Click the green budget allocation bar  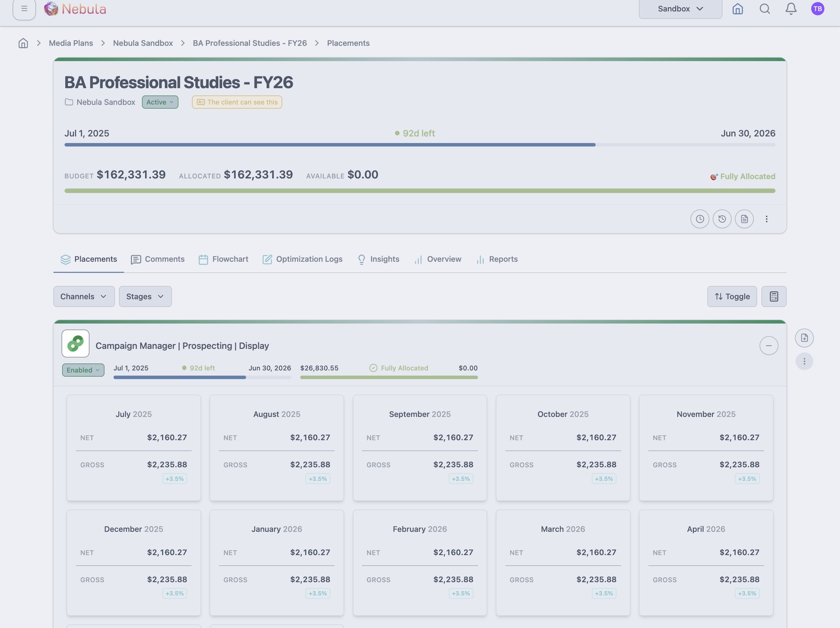420,191
